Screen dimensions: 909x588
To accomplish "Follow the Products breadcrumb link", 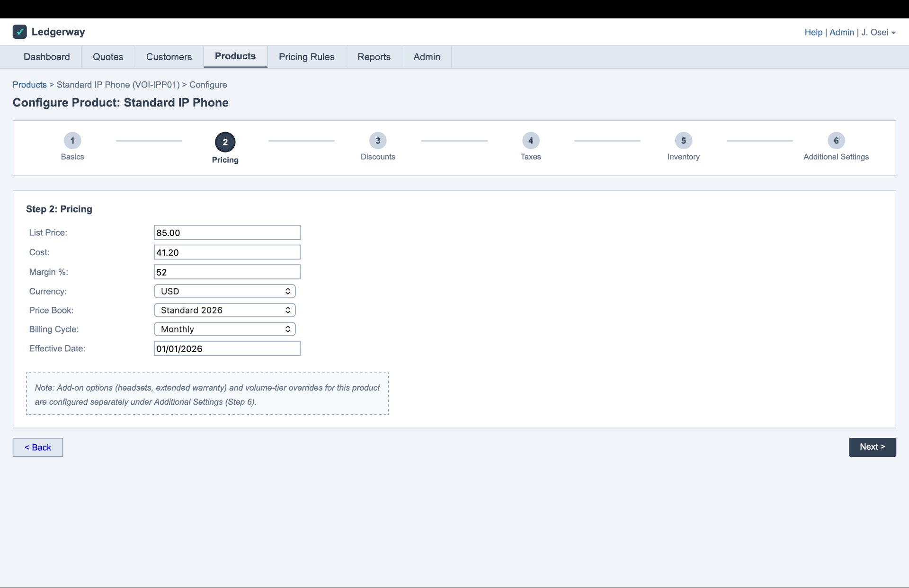I will (30, 85).
